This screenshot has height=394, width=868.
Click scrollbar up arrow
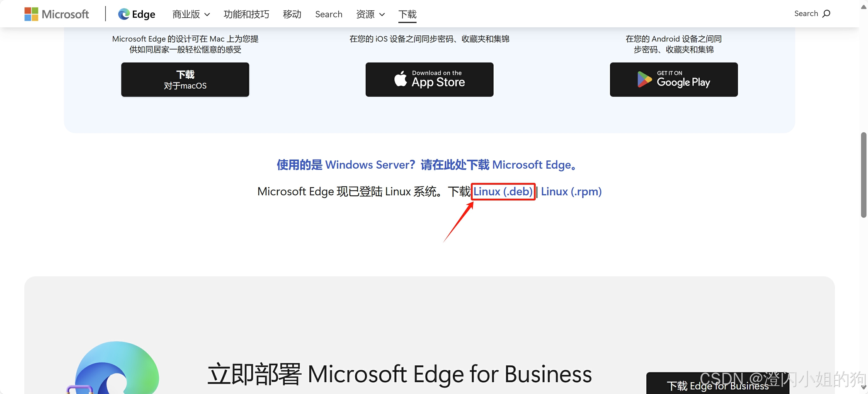(864, 7)
